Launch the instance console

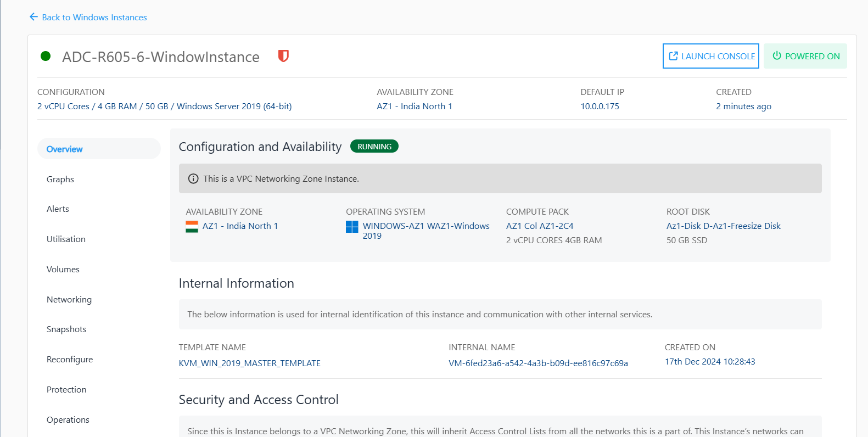click(x=711, y=56)
